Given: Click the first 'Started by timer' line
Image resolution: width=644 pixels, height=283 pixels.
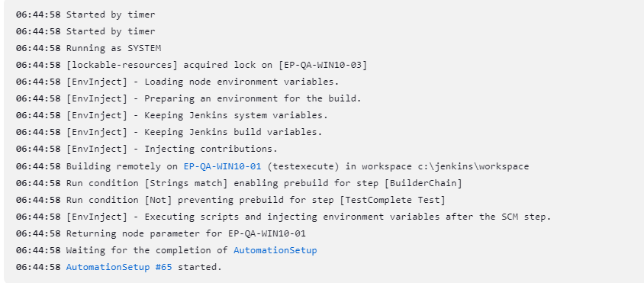Looking at the screenshot, I should point(85,14).
